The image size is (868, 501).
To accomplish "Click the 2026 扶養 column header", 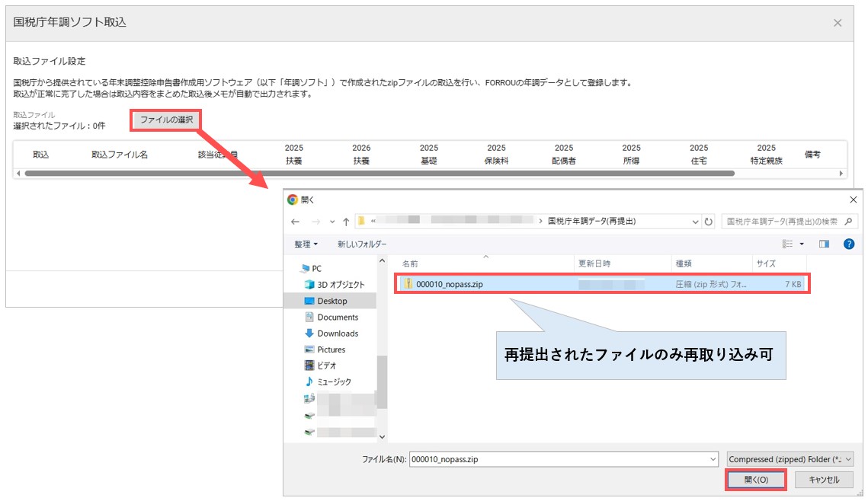I will click(x=361, y=155).
